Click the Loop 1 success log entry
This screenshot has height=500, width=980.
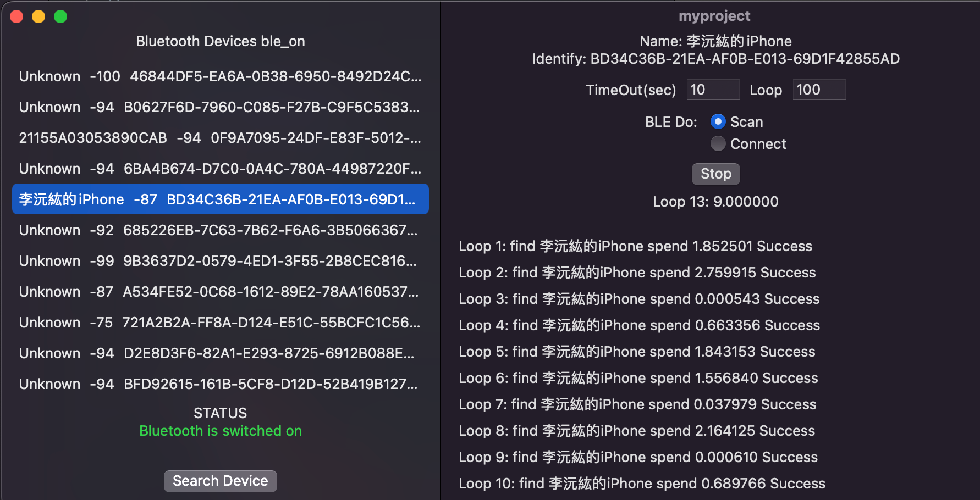pos(635,246)
